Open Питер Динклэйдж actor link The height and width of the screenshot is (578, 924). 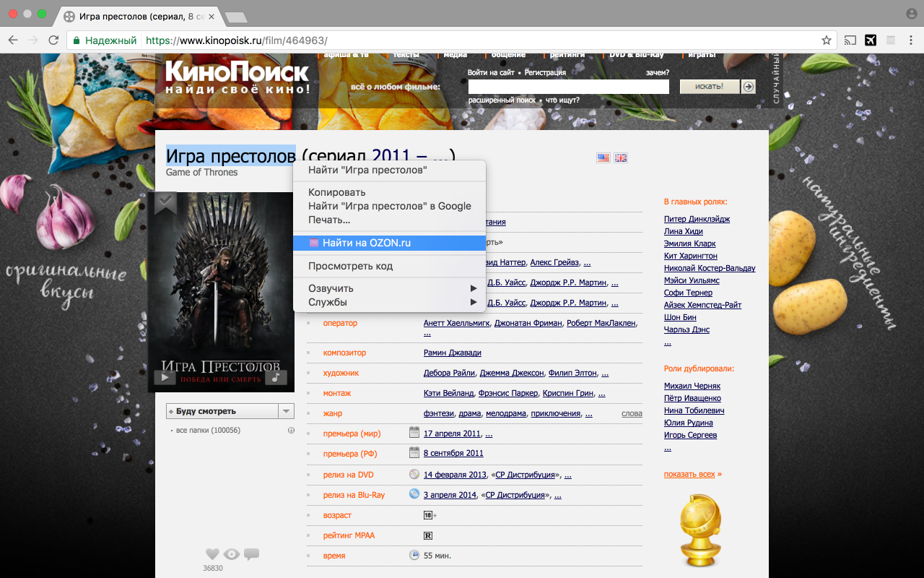pyautogui.click(x=697, y=219)
